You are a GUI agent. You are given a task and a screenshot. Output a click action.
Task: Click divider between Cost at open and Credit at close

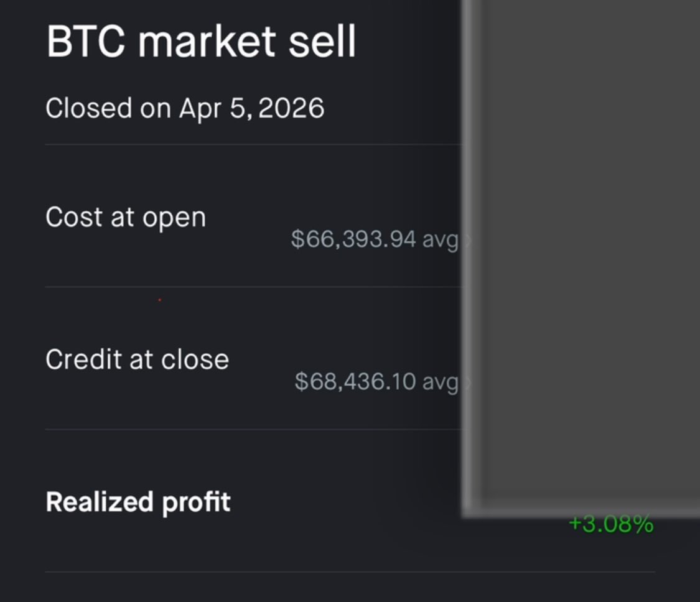[249, 287]
